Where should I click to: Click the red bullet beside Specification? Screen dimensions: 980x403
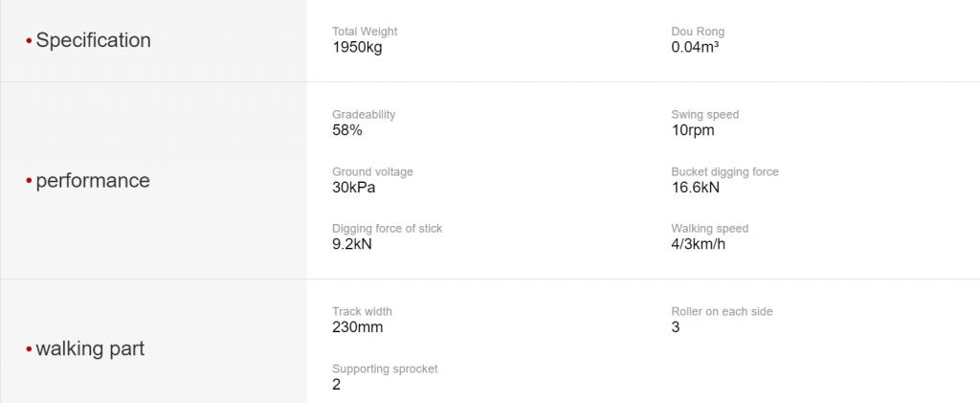(x=29, y=40)
